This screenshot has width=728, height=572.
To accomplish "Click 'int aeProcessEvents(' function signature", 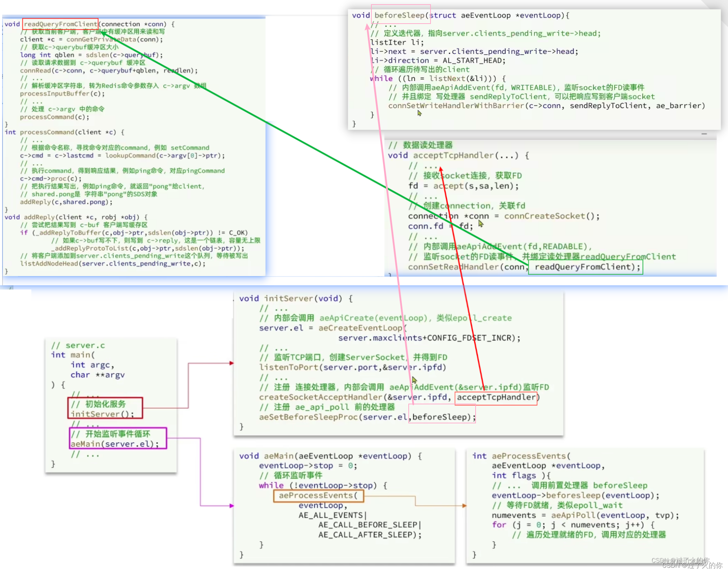I will (521, 456).
